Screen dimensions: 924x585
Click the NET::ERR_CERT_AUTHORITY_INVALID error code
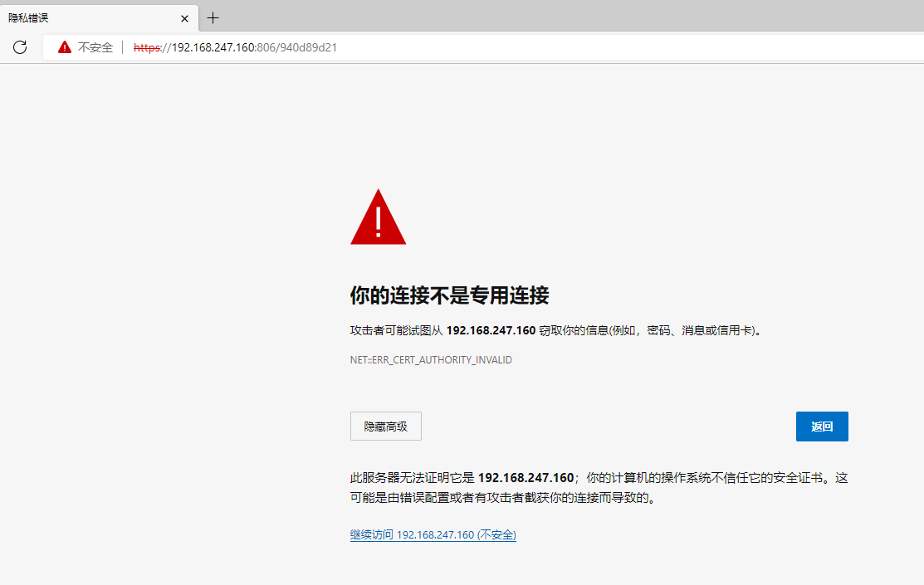[431, 359]
